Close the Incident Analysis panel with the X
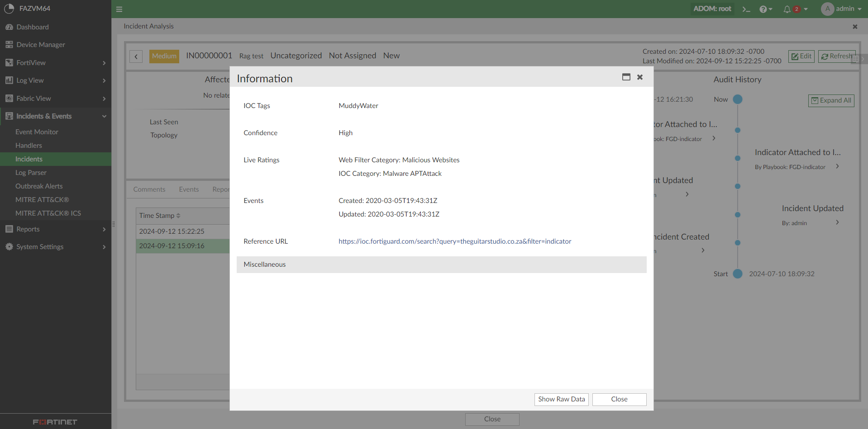The width and height of the screenshot is (868, 429). (855, 27)
